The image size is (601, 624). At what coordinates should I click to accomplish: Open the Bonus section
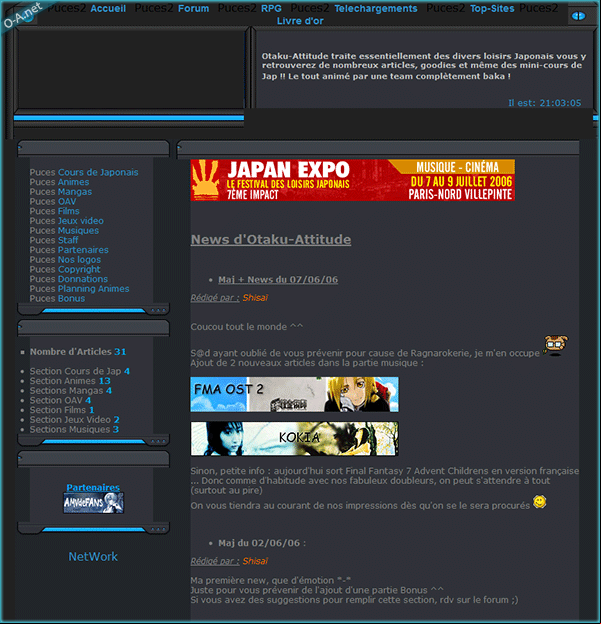coord(71,298)
